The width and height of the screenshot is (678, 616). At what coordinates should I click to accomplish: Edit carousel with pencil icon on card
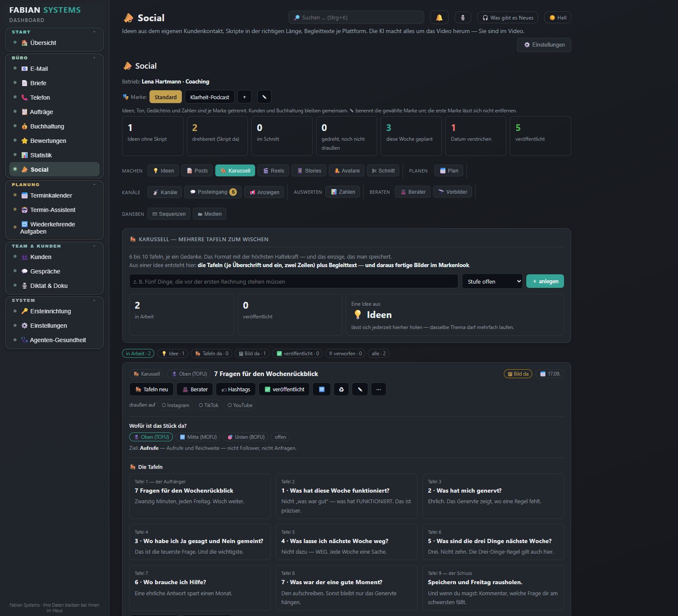tap(360, 389)
